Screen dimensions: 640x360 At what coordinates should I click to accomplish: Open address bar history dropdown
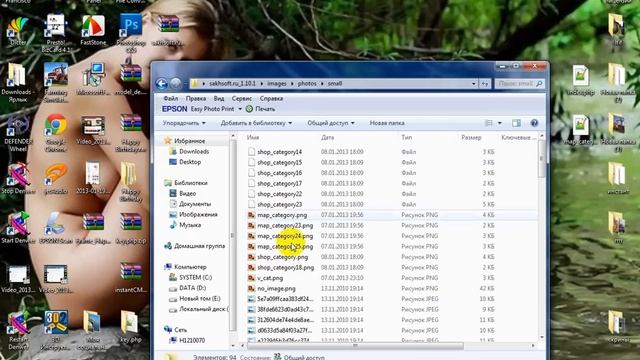pyautogui.click(x=473, y=84)
